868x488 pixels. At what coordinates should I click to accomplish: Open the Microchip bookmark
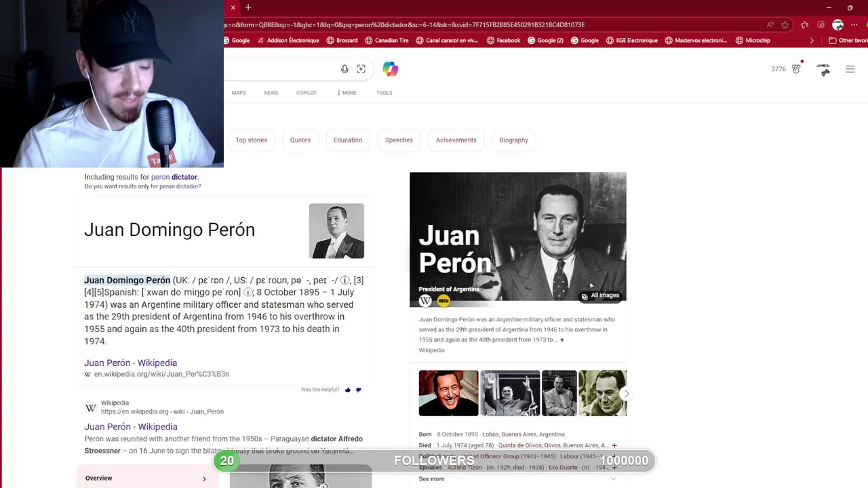coord(753,41)
